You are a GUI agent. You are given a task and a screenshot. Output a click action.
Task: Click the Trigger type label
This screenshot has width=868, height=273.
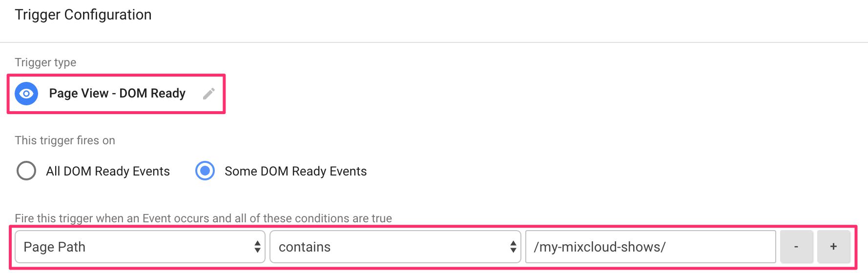45,62
